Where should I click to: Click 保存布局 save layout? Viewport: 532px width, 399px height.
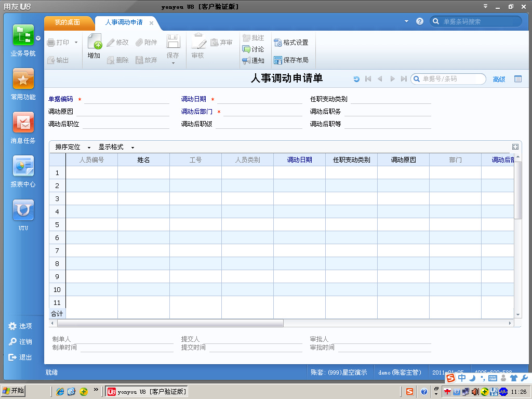pyautogui.click(x=291, y=60)
